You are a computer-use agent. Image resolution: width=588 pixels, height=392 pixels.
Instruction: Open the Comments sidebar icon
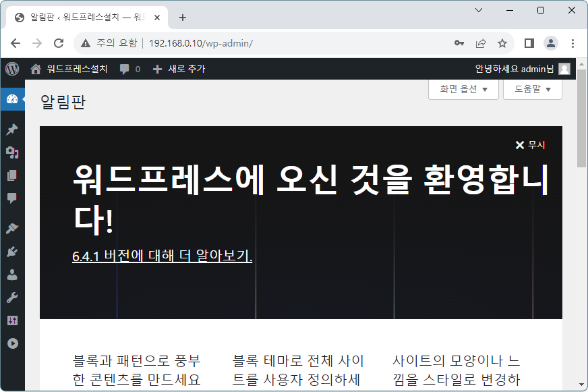(12, 198)
